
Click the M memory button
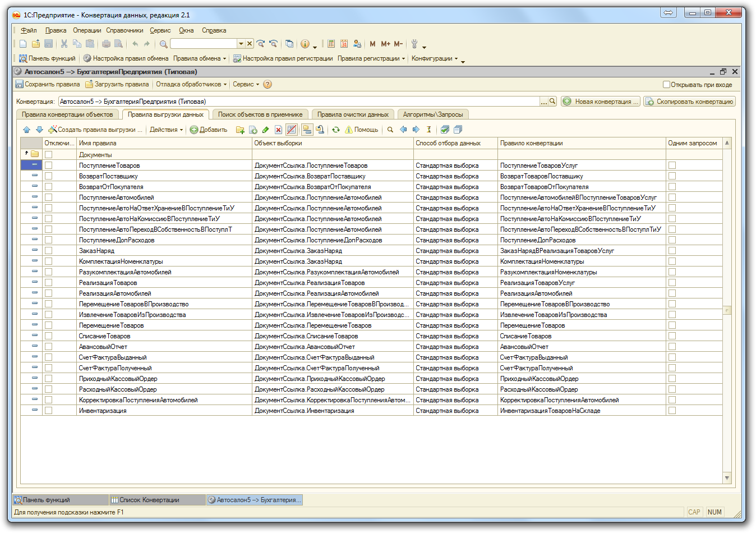click(x=372, y=44)
